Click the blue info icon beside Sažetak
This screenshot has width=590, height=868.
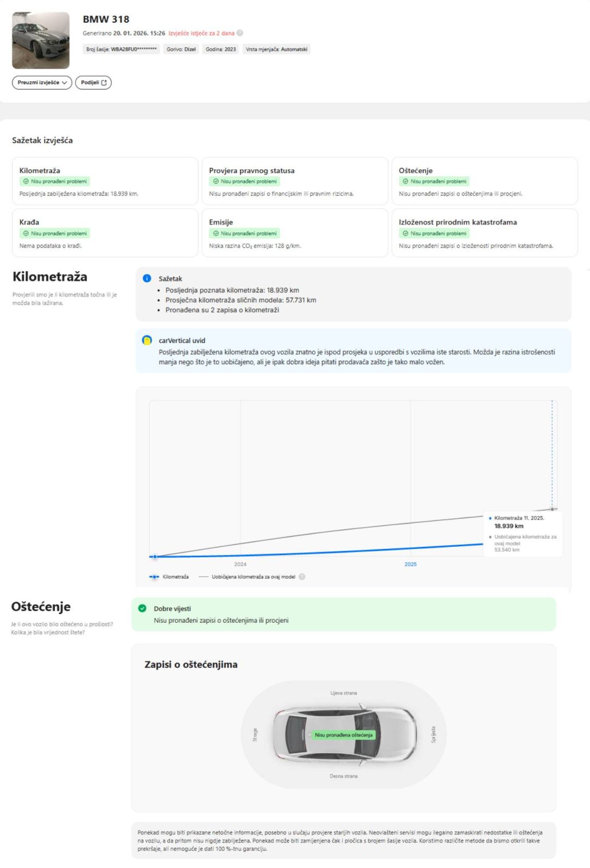147,278
